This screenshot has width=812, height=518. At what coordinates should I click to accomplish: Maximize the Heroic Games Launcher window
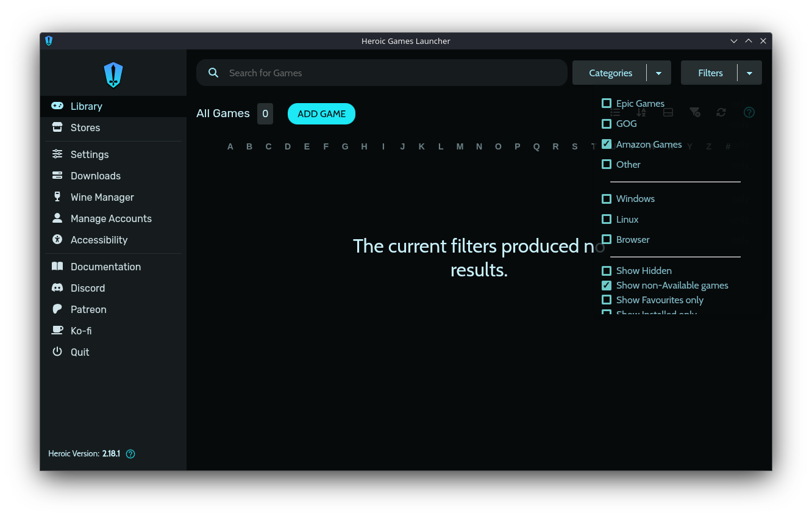749,41
